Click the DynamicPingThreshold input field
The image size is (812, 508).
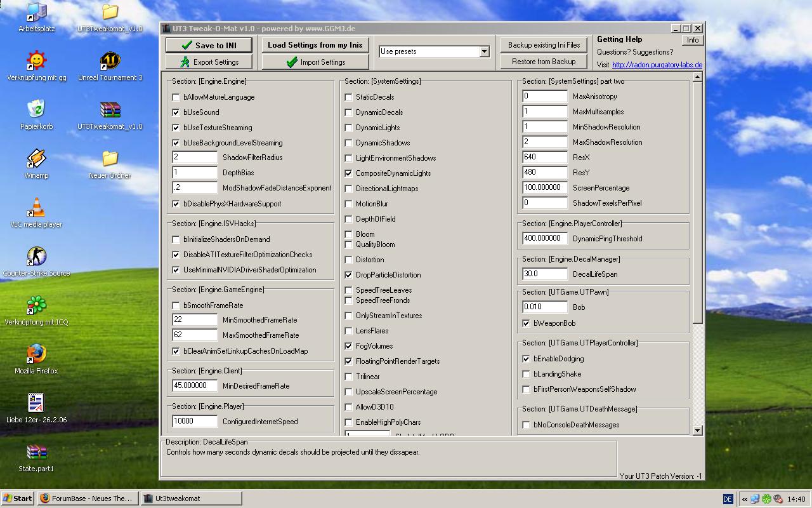[x=545, y=238]
